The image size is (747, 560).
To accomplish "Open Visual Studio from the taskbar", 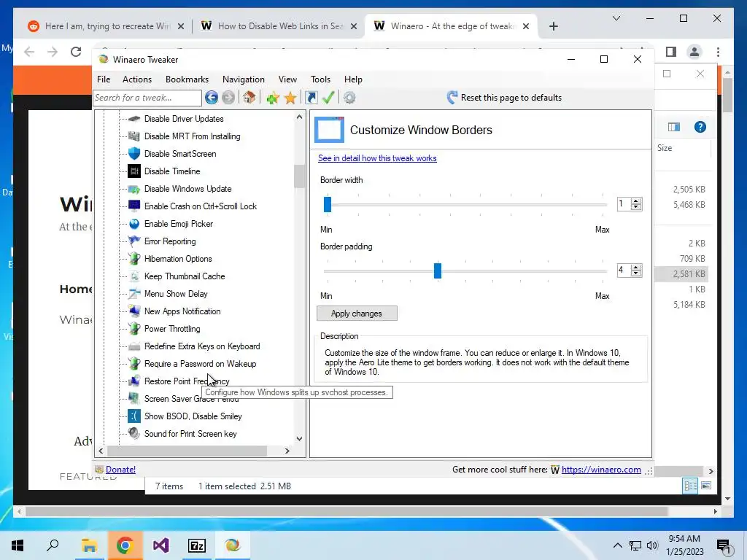I will pyautogui.click(x=161, y=545).
